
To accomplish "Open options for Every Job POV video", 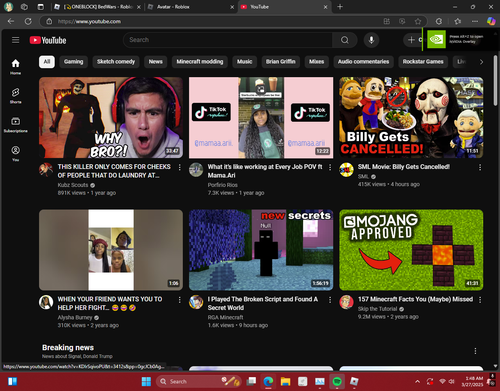I will click(x=330, y=167).
